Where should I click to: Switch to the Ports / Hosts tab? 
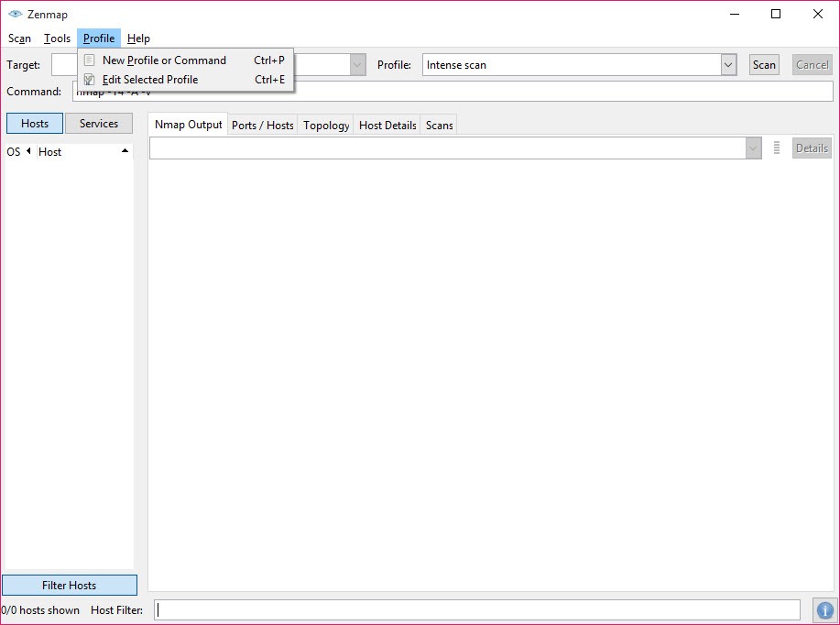263,126
